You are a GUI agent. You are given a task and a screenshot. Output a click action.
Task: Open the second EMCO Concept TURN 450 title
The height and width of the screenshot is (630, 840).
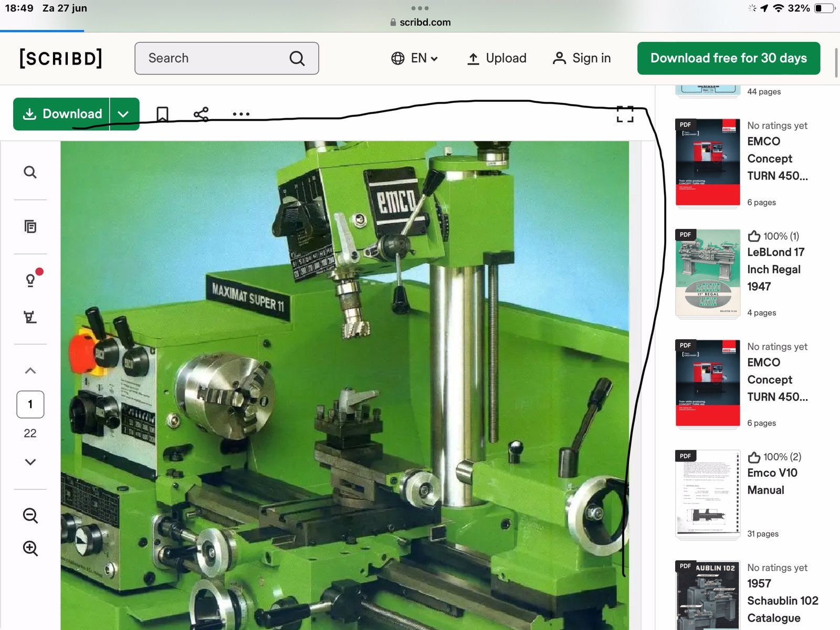[x=777, y=380]
